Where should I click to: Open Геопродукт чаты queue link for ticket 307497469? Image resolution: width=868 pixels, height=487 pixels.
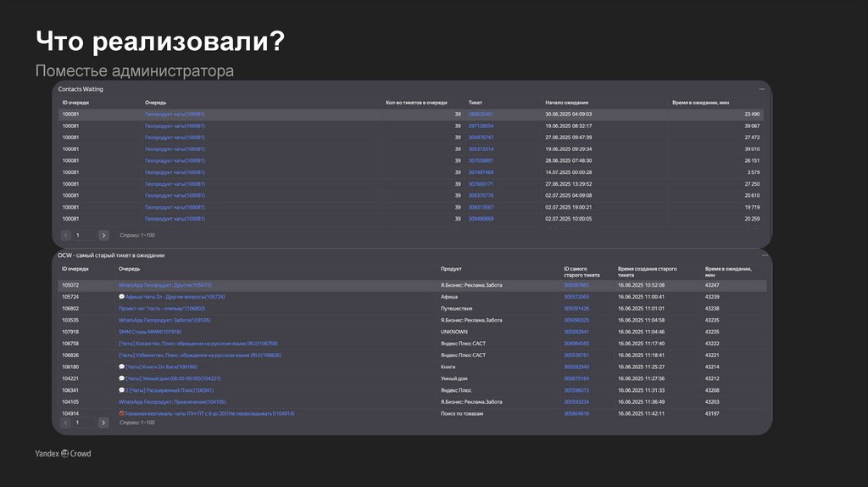tap(175, 172)
